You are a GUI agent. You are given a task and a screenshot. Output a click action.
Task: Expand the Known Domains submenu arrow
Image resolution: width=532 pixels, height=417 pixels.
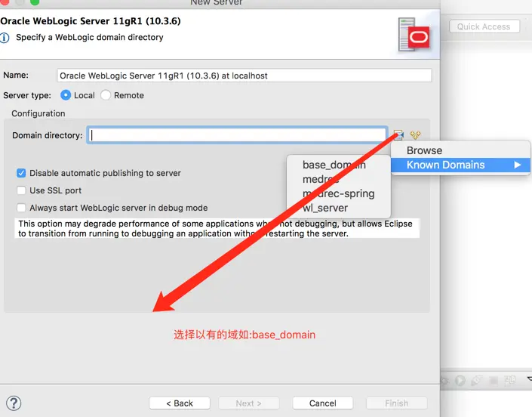click(518, 165)
